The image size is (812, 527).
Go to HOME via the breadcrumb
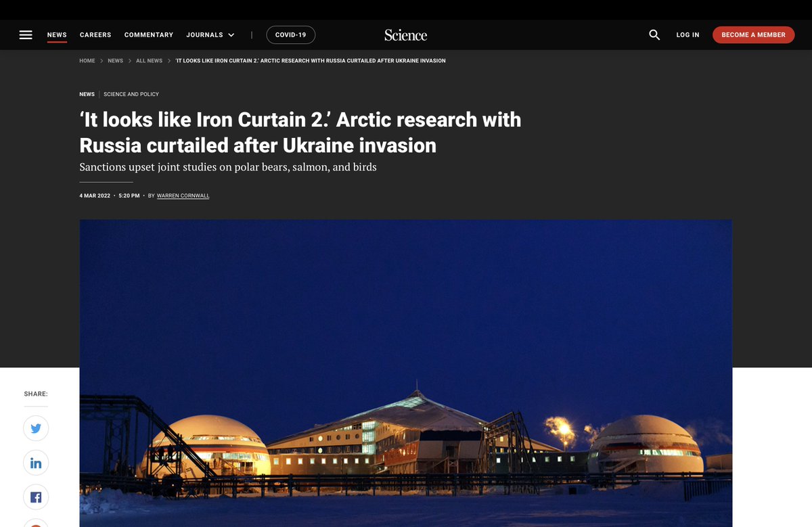[x=87, y=60]
